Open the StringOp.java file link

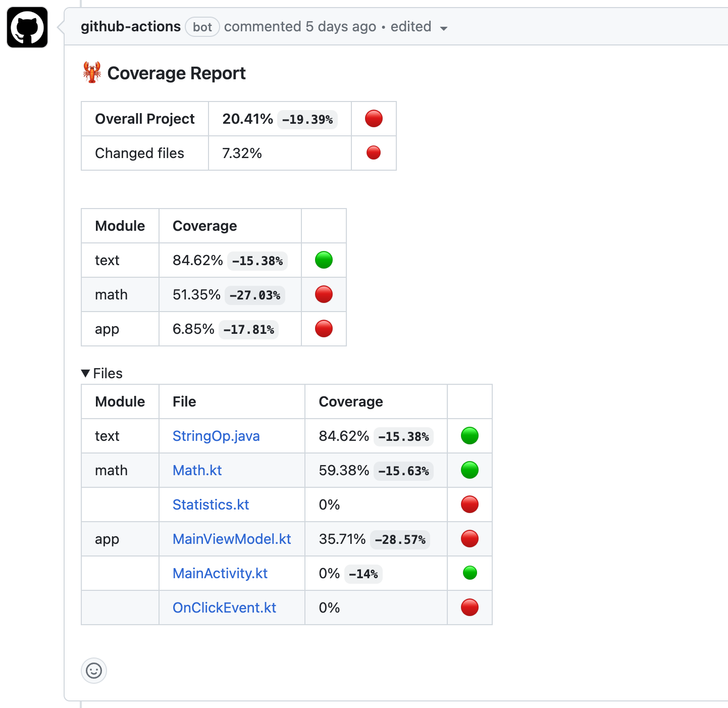(216, 436)
